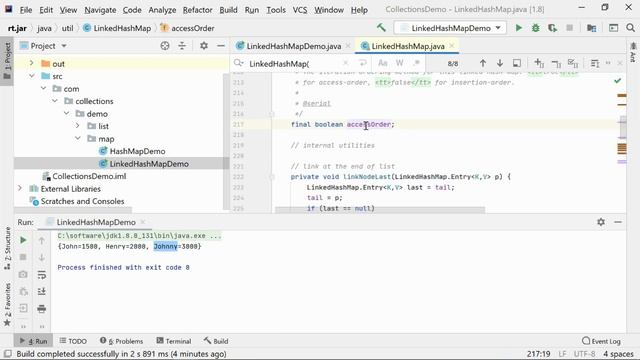This screenshot has width=640, height=360.
Task: Select LinkedHashMap.java editor tab
Action: [407, 46]
